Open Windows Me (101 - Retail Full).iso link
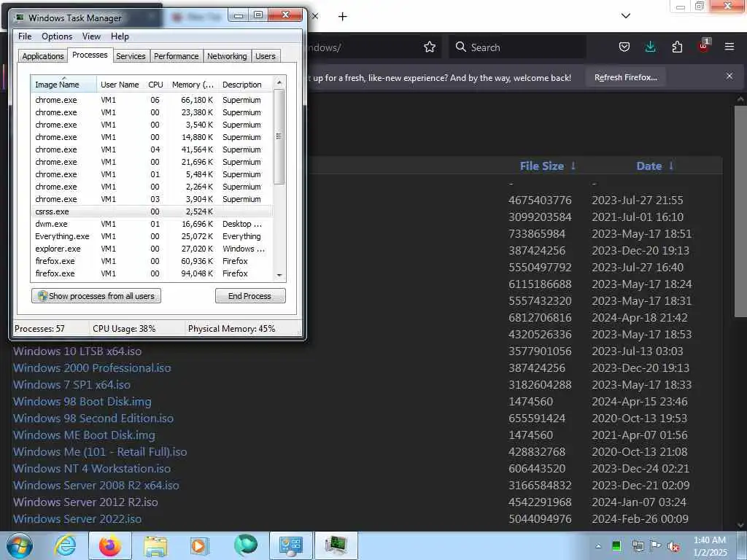 point(99,452)
